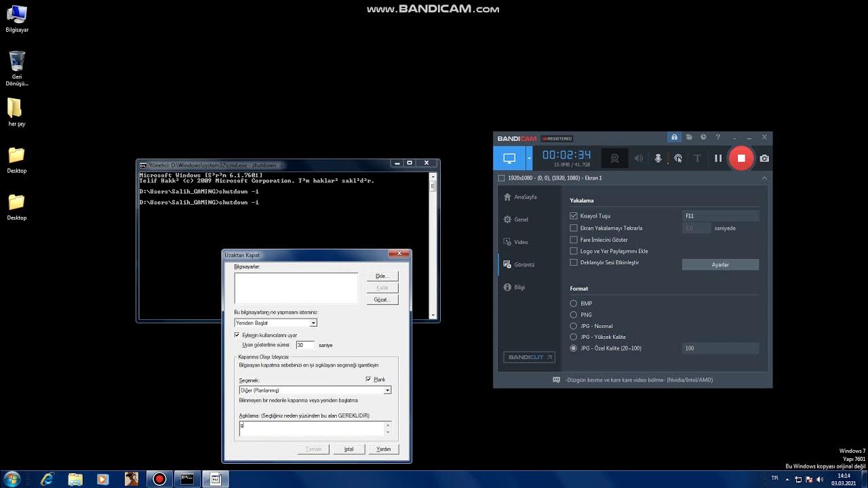
Task: Click the TR language indicator in taskbar
Action: coord(775,479)
